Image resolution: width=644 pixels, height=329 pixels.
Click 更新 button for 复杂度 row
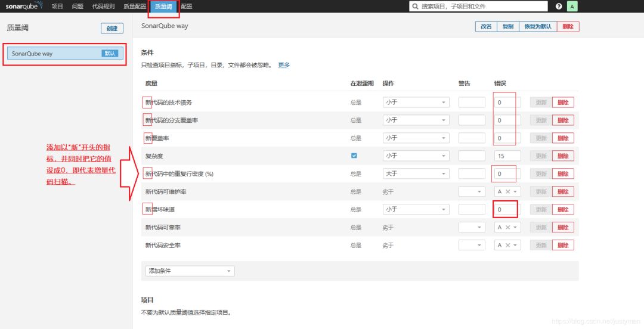click(x=541, y=156)
